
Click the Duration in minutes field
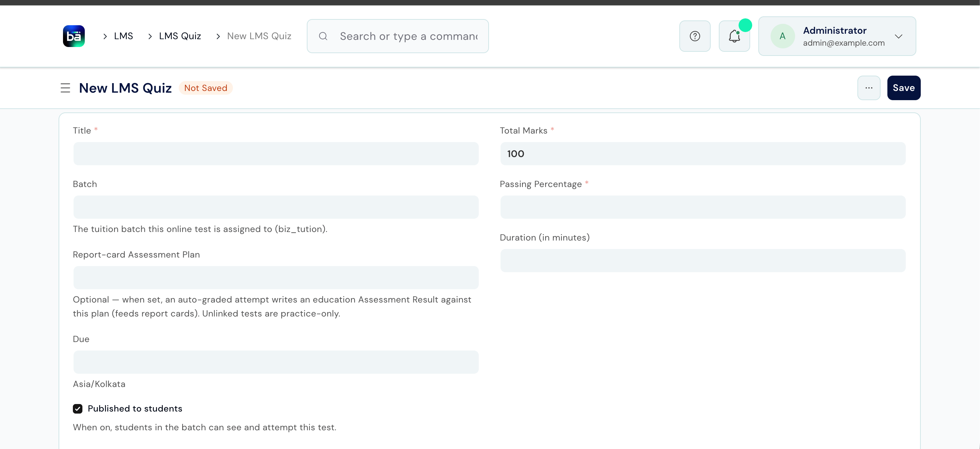(x=703, y=261)
